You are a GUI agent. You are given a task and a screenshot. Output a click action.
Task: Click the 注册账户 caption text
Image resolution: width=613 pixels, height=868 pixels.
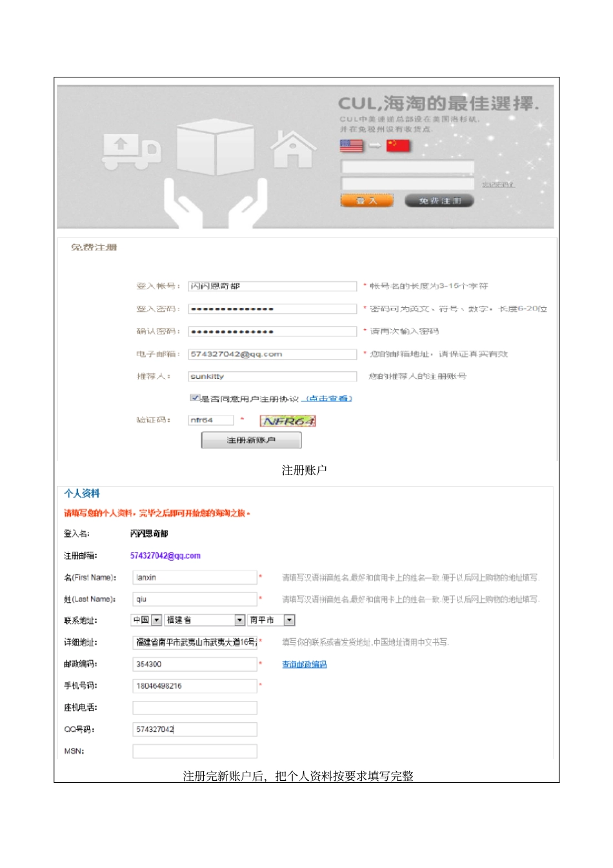click(x=305, y=470)
